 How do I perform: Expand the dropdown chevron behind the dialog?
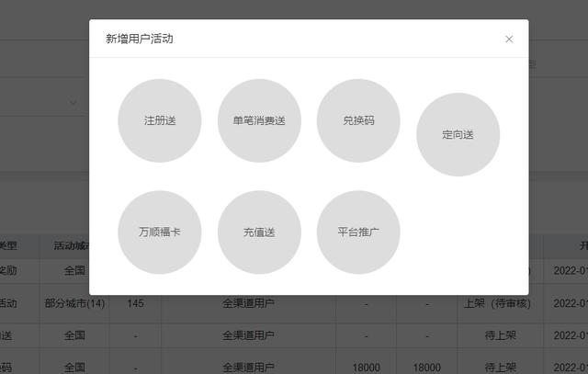pyautogui.click(x=73, y=103)
